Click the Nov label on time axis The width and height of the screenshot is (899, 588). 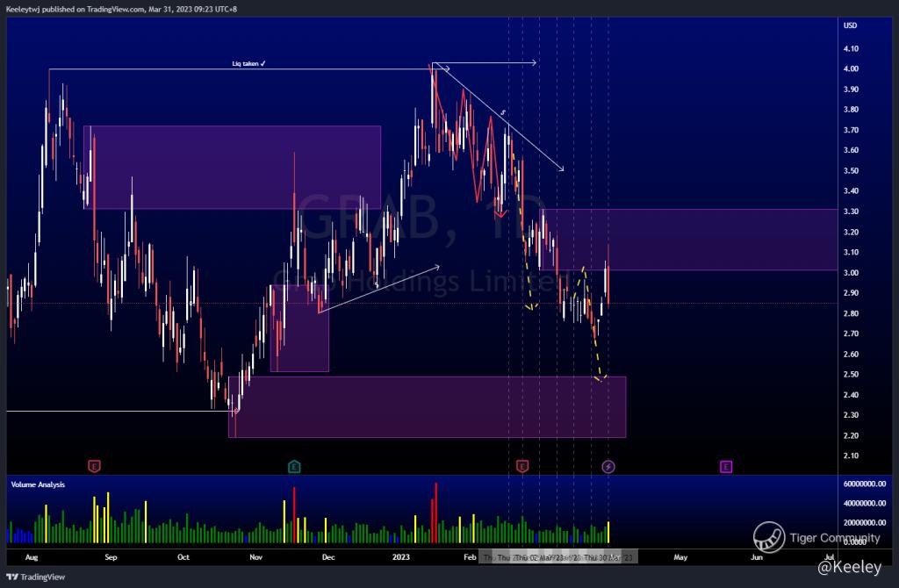(x=255, y=557)
